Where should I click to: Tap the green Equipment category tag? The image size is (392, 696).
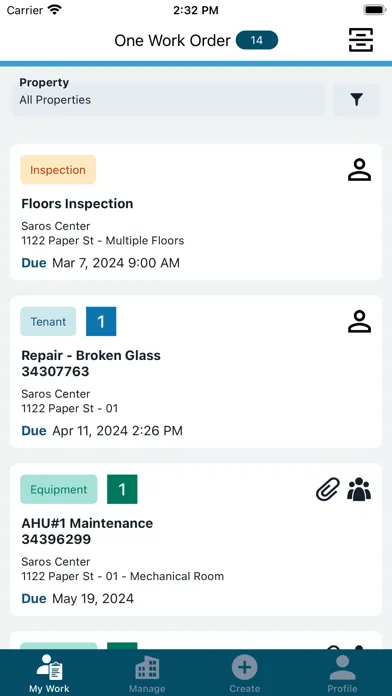coord(59,489)
